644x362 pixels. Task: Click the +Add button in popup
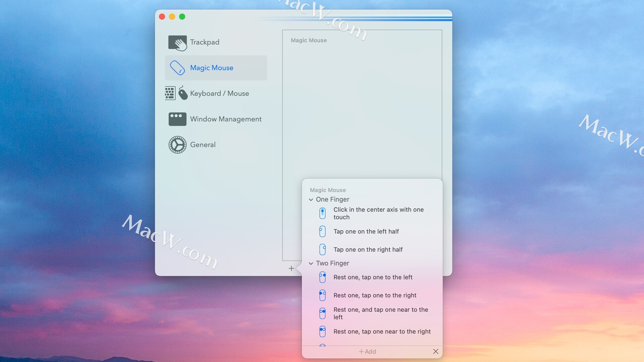click(x=367, y=351)
